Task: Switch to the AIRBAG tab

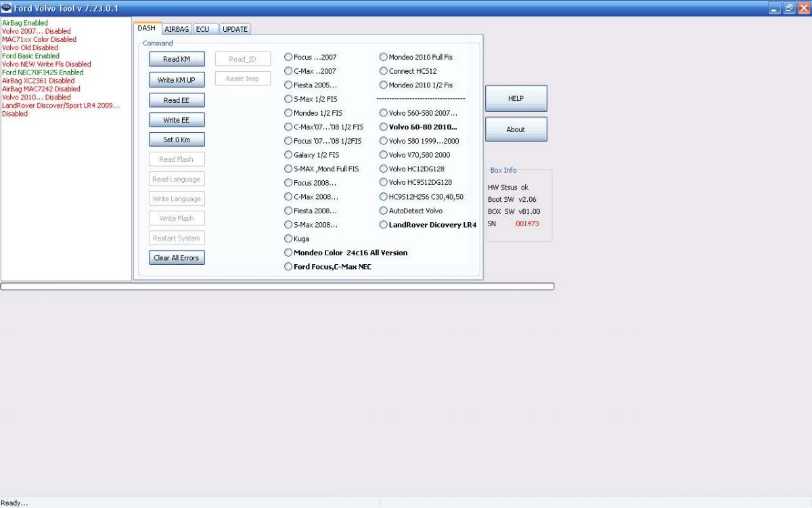Action: tap(177, 29)
